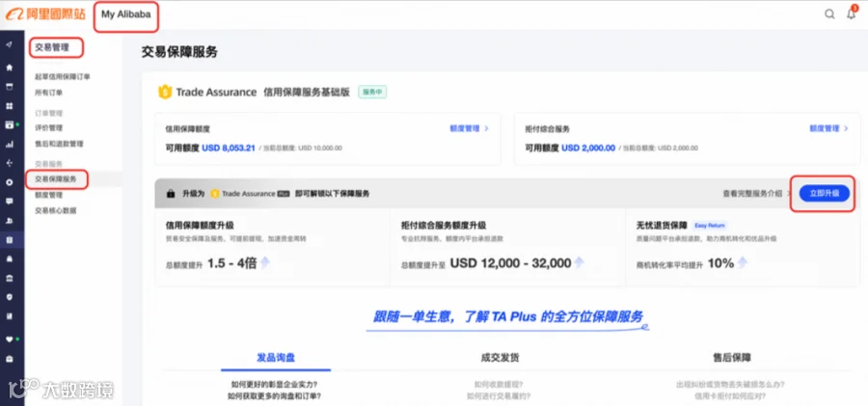Click the bank building sidebar icon
Image resolution: width=868 pixels, height=406 pixels.
coord(9,278)
